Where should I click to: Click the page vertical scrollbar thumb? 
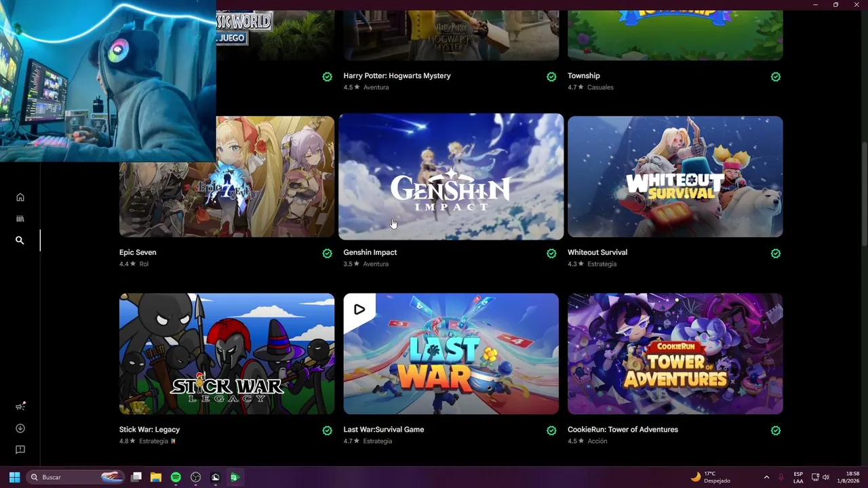tap(864, 193)
